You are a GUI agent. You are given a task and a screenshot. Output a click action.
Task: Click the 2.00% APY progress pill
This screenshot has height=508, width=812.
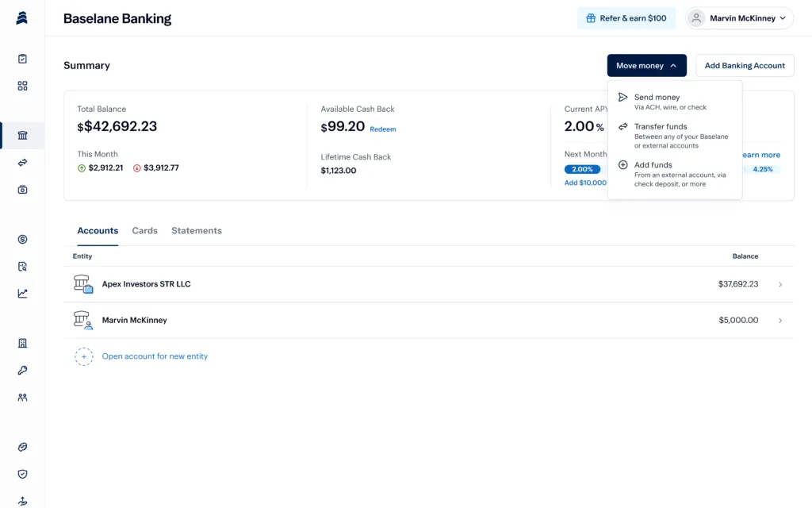click(583, 169)
